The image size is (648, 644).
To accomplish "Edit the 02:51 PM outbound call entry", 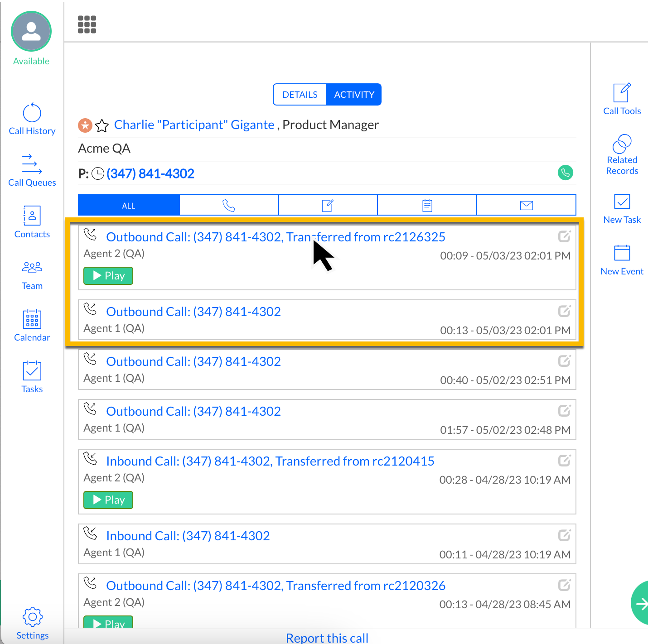I will click(564, 361).
